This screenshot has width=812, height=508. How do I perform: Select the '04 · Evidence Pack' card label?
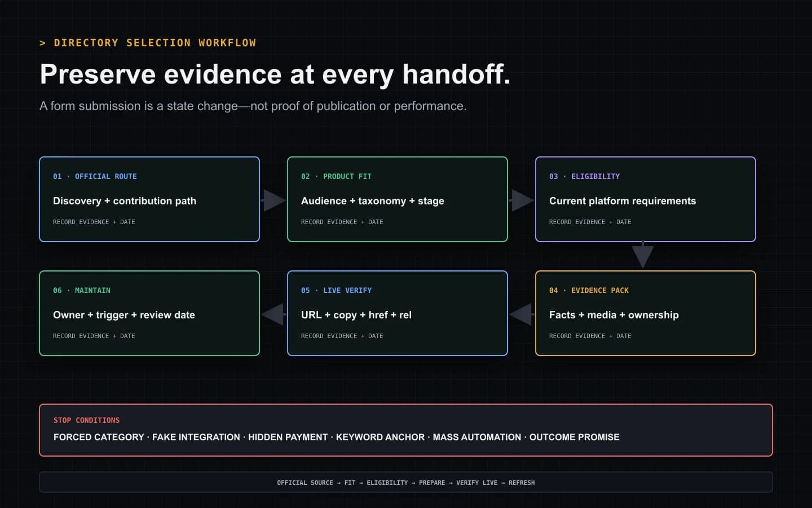click(x=589, y=290)
